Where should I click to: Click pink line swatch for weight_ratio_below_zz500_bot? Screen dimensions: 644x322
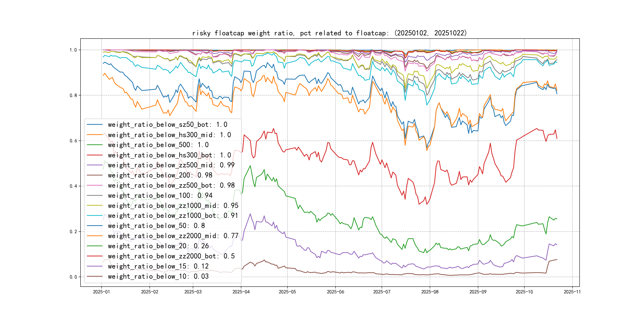click(x=94, y=185)
